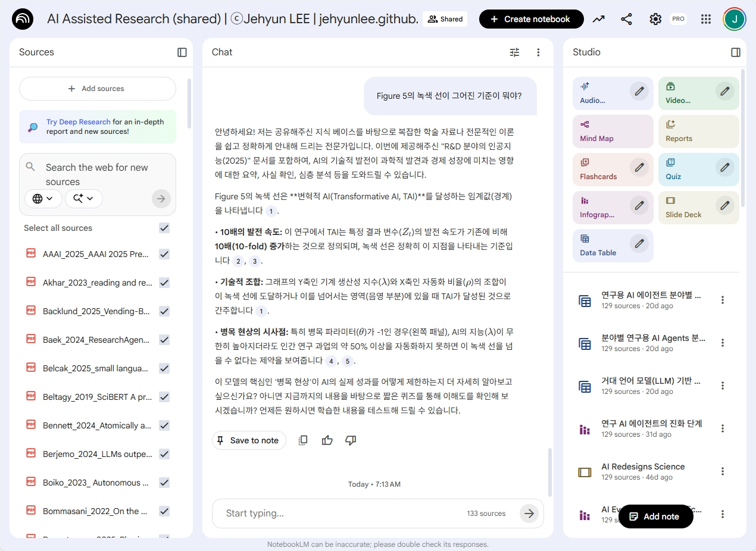Edit the Audio Overview options
Image resolution: width=756 pixels, height=551 pixels.
(639, 91)
